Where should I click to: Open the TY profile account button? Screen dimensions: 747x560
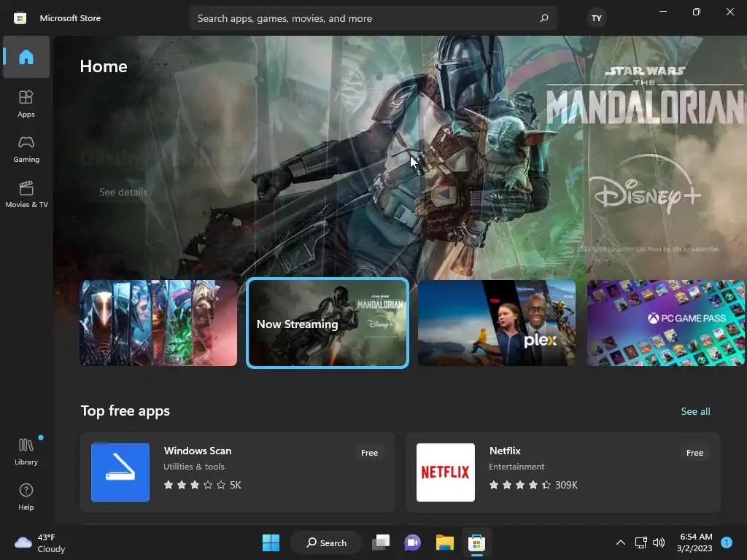click(597, 18)
